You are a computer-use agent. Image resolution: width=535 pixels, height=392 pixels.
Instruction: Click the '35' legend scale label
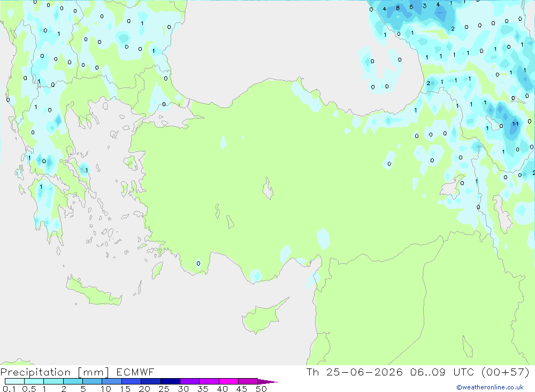tap(203, 389)
